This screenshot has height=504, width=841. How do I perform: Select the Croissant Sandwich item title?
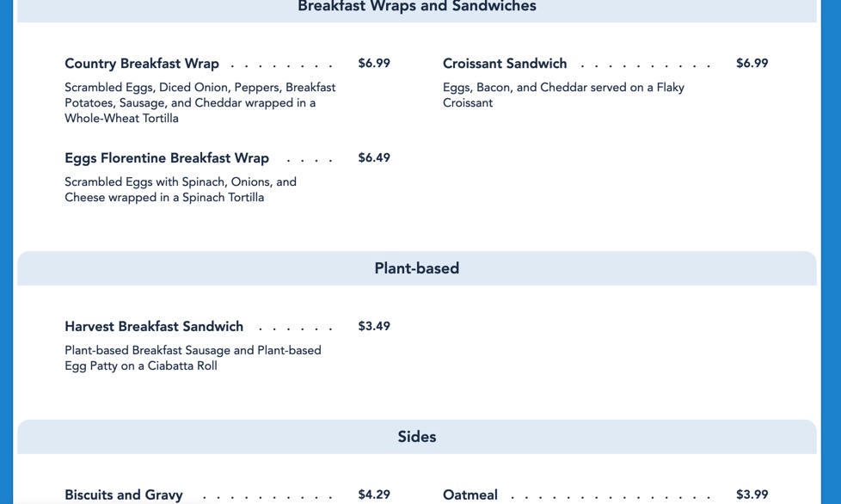click(x=505, y=64)
